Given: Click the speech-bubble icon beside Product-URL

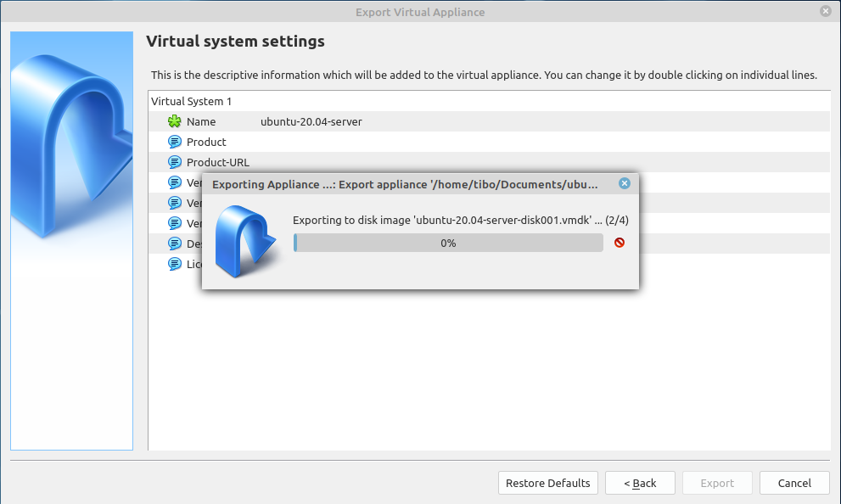Looking at the screenshot, I should click(x=174, y=162).
